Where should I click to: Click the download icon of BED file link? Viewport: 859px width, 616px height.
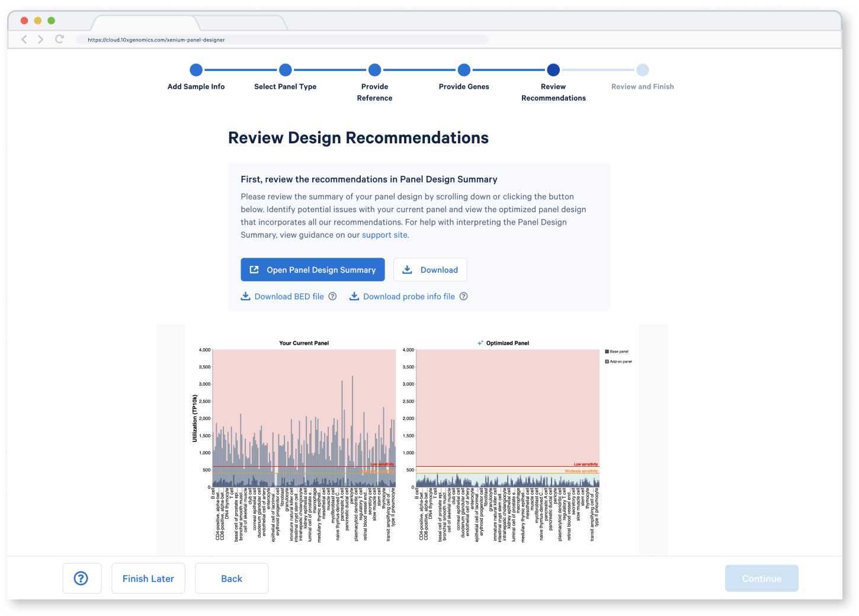coord(245,296)
